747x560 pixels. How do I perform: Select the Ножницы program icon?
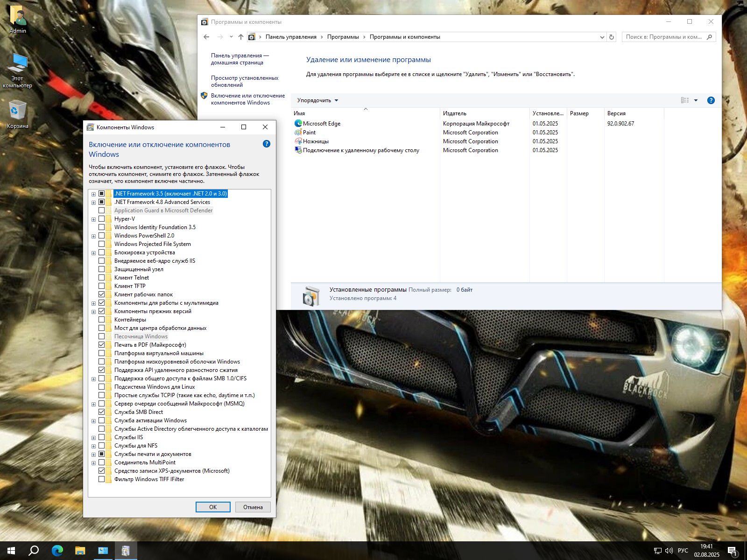tap(298, 141)
